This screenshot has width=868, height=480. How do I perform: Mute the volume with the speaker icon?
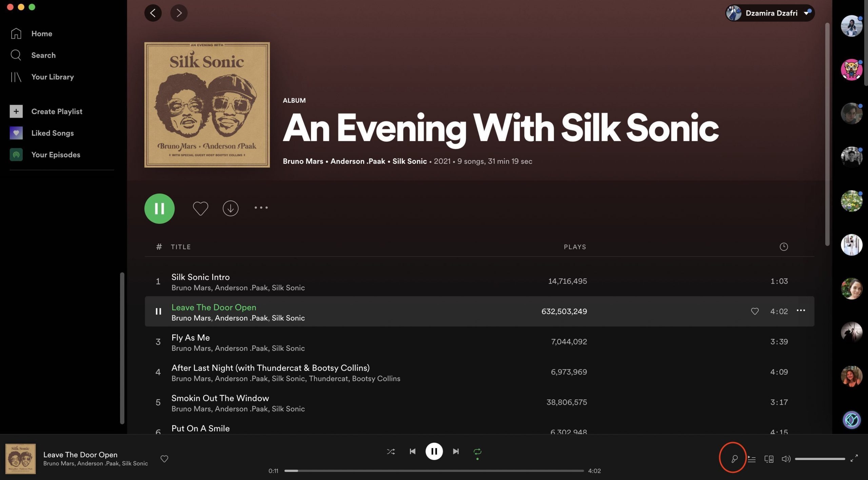(786, 459)
